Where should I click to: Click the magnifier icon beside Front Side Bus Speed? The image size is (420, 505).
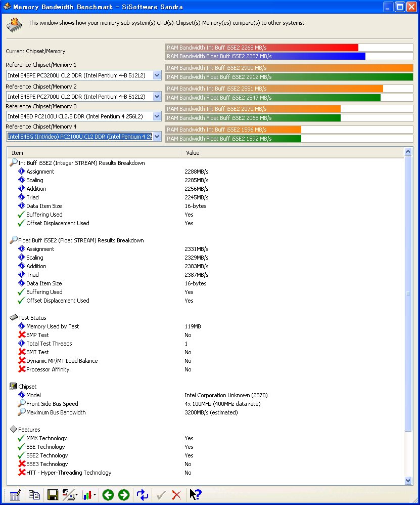(x=22, y=403)
